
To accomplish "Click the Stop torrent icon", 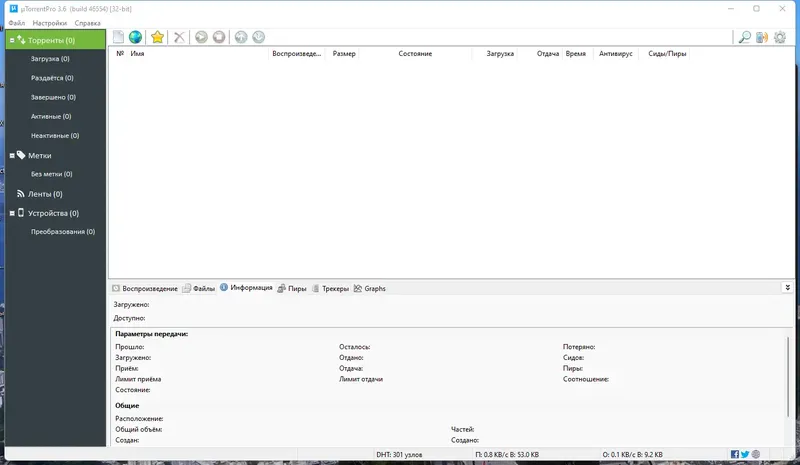I will (x=219, y=37).
